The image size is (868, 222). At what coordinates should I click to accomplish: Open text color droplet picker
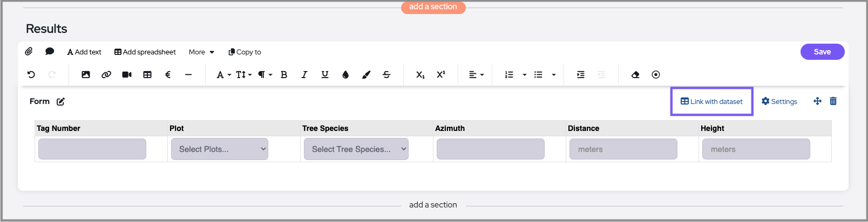345,75
